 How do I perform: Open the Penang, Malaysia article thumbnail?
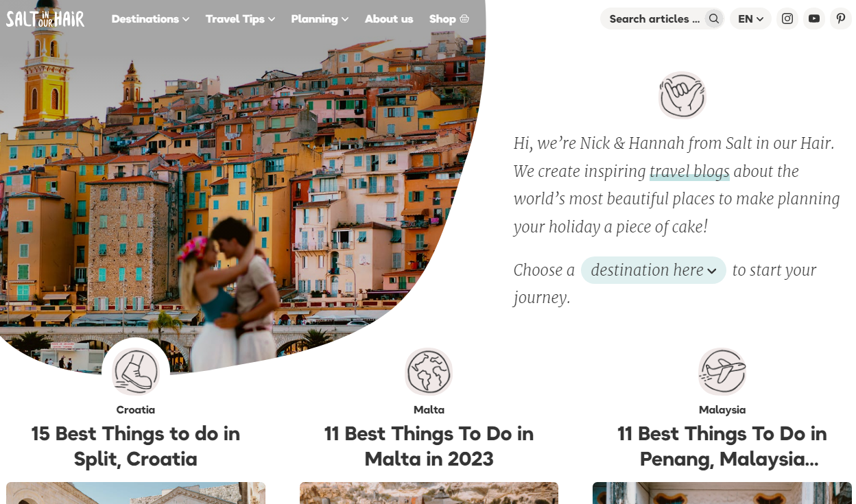tap(722, 493)
